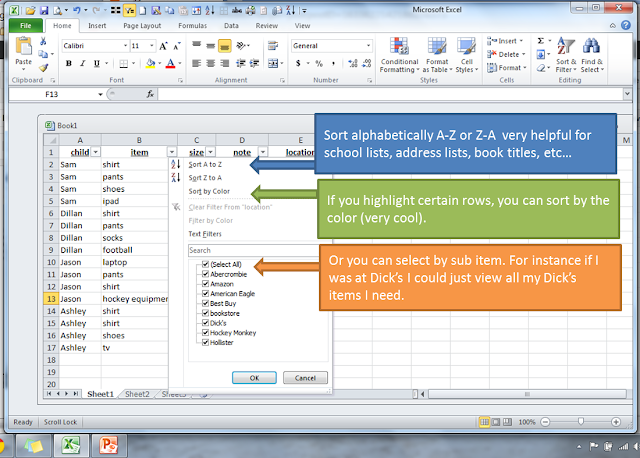This screenshot has width=640, height=458.
Task: Open the File tab
Action: point(26,25)
